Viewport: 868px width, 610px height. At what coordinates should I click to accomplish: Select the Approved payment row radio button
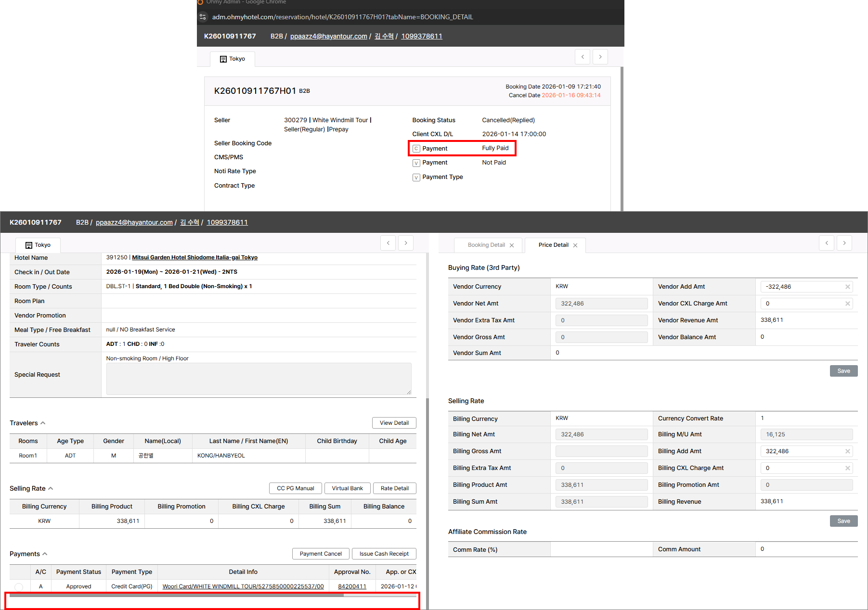[19, 586]
